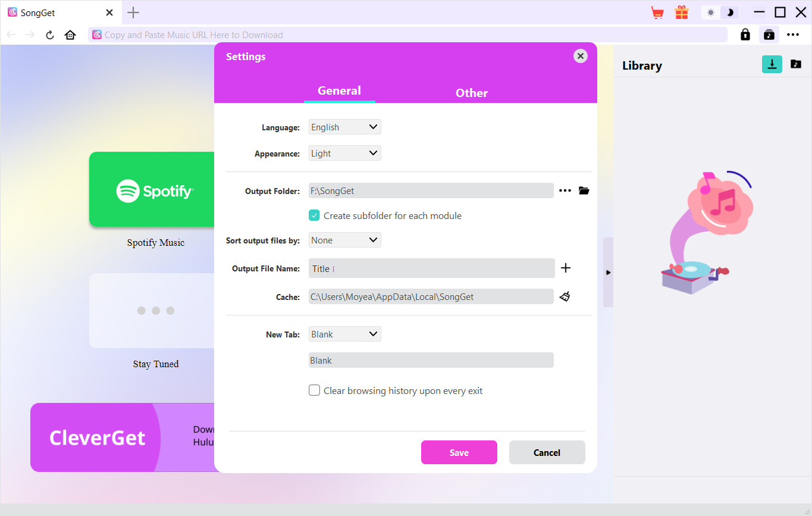812x516 pixels.
Task: Open the Library download icon
Action: click(772, 64)
